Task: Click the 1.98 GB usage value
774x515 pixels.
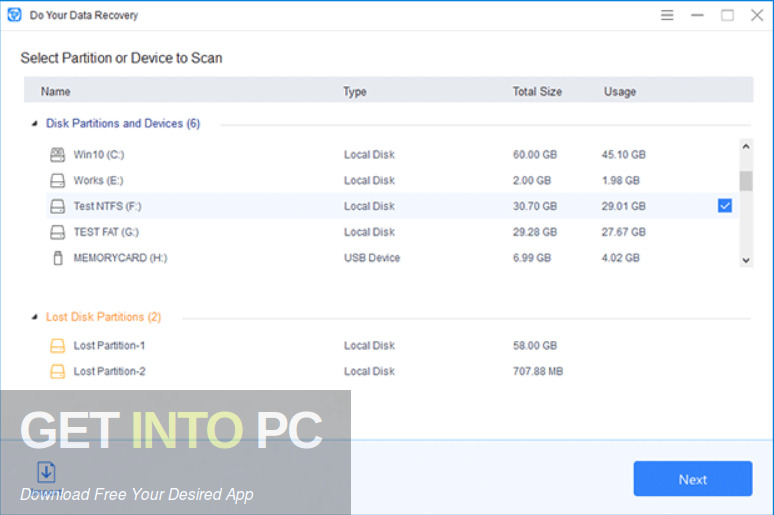Action: pyautogui.click(x=620, y=180)
